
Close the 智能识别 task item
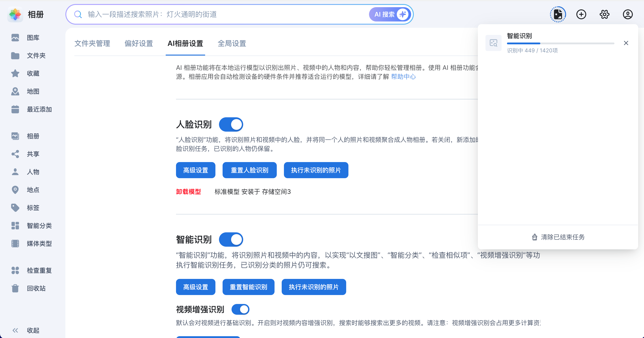coord(626,43)
